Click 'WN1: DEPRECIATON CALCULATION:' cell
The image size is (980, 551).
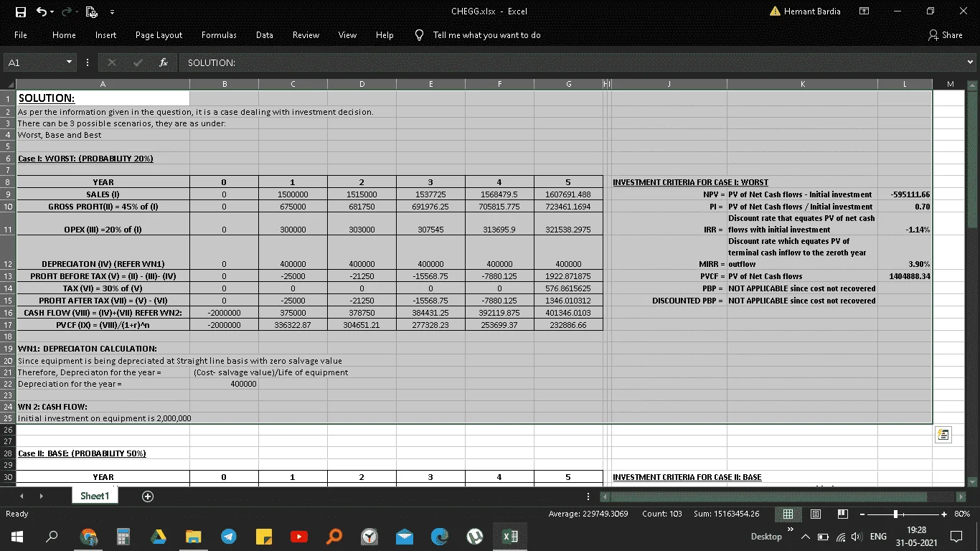click(88, 349)
